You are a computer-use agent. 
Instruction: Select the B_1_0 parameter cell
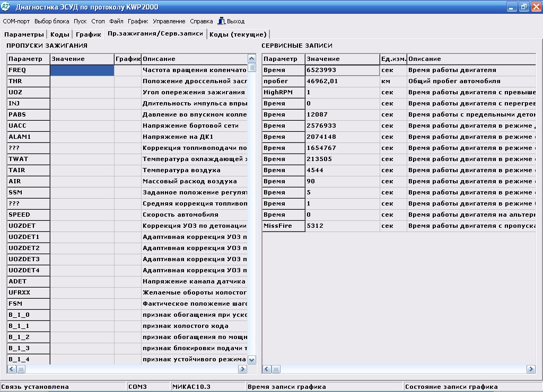pyautogui.click(x=29, y=315)
